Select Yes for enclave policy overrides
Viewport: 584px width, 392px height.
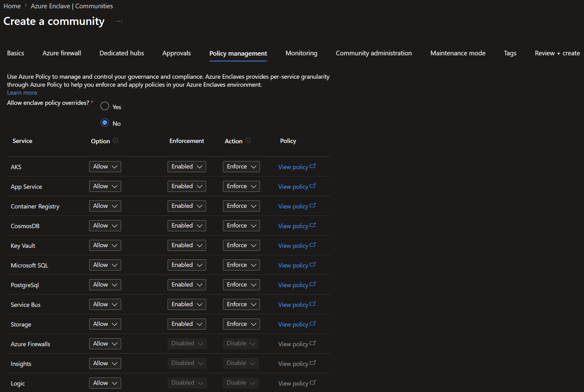tap(105, 106)
